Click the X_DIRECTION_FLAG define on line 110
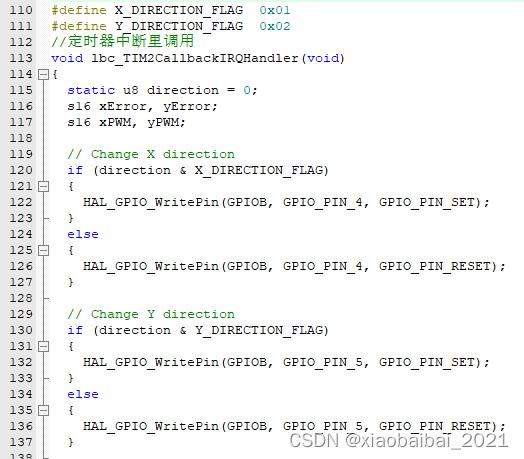 pos(179,10)
